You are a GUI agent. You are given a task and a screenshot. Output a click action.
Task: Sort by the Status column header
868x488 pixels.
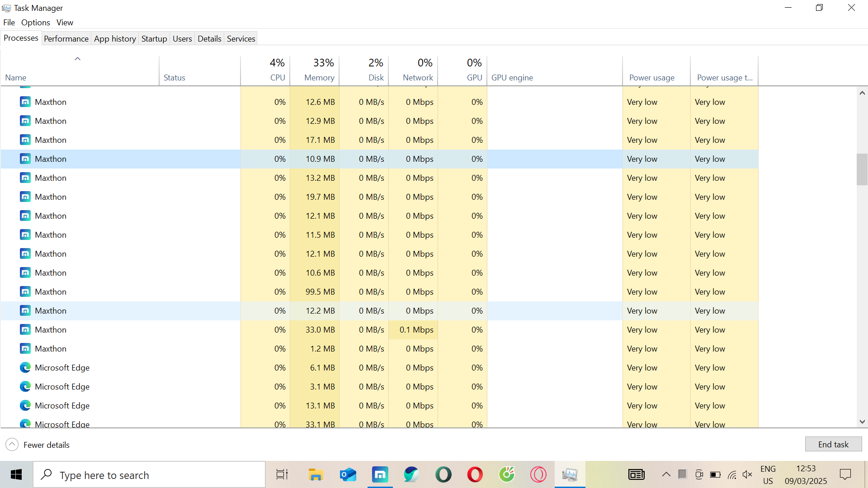tap(200, 70)
